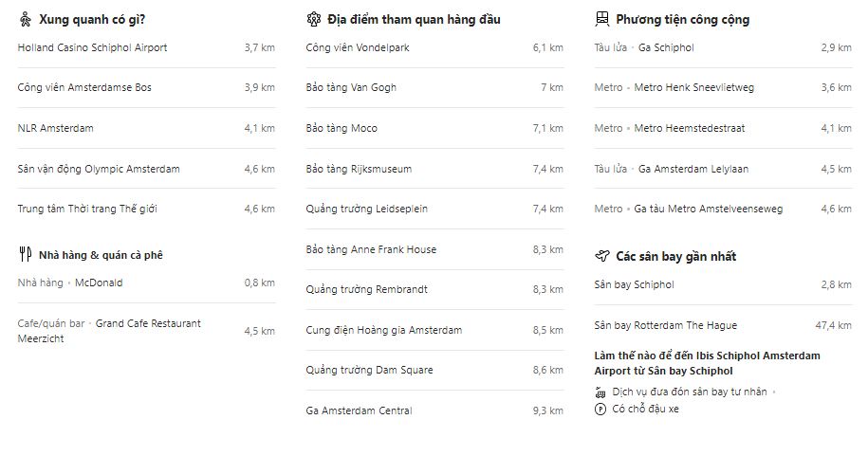
Task: Click Ga Schiphol train station entry
Action: pyautogui.click(x=666, y=47)
